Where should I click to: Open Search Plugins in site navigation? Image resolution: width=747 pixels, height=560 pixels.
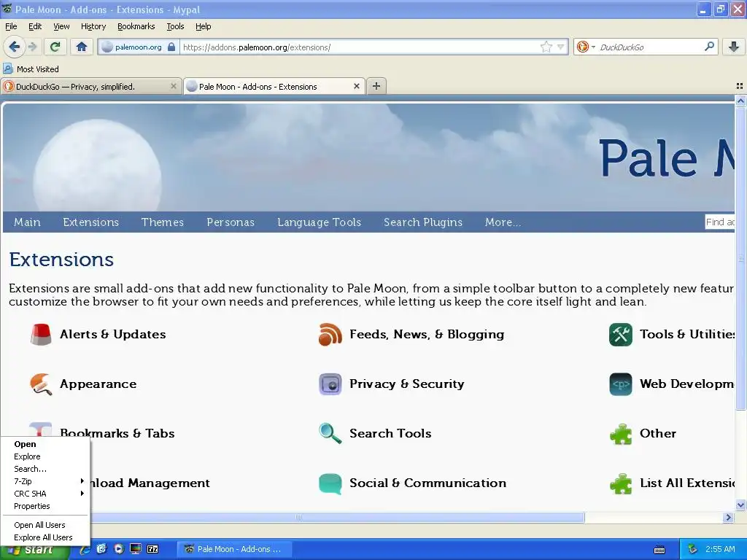423,222
